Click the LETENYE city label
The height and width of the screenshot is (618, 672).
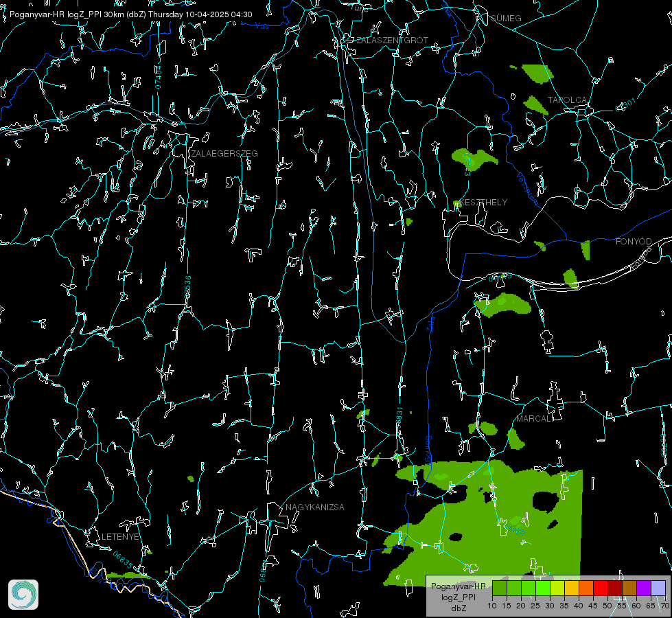[120, 537]
